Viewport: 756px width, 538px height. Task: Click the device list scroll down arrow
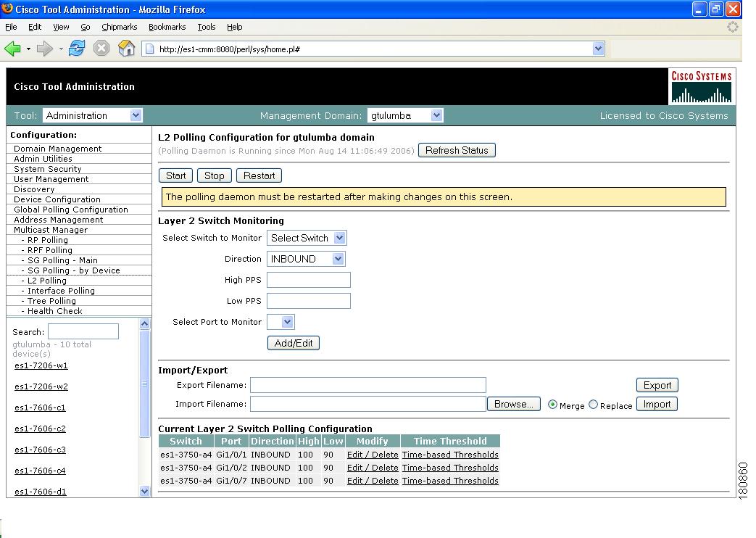tap(145, 491)
